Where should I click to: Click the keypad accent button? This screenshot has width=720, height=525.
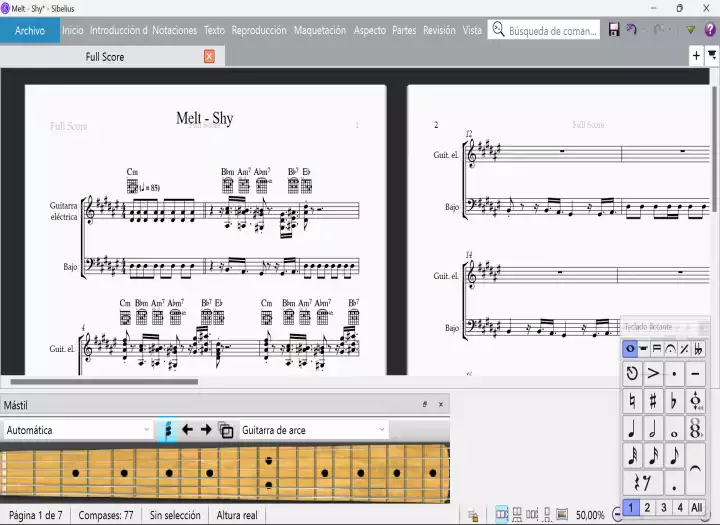click(x=652, y=373)
